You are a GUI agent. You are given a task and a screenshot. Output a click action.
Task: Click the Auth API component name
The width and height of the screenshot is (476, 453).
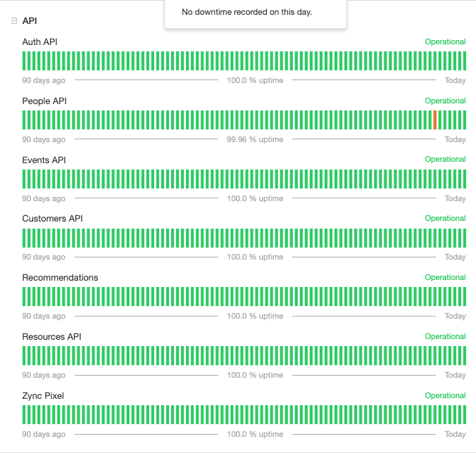(39, 42)
